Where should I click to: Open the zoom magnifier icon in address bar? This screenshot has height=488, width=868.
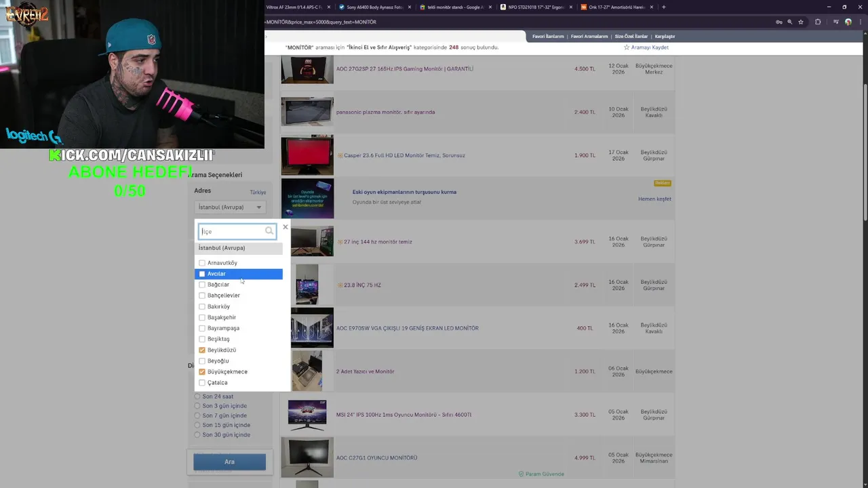(789, 22)
